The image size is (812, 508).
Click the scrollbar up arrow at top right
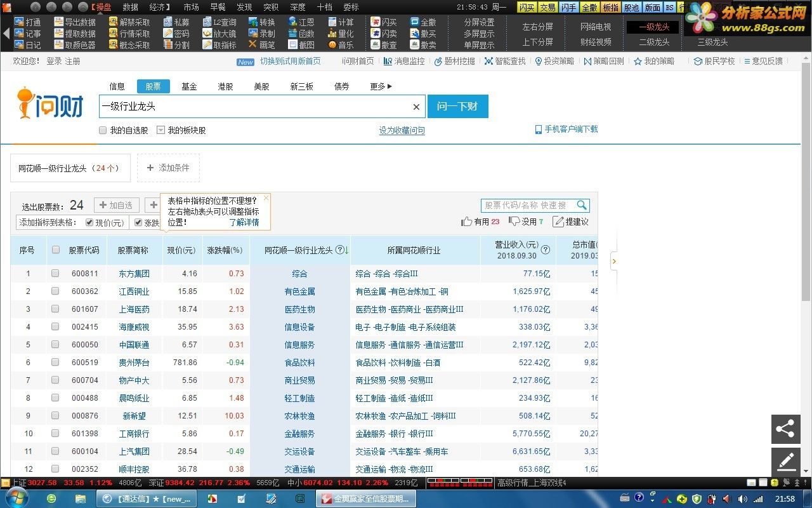(806, 58)
